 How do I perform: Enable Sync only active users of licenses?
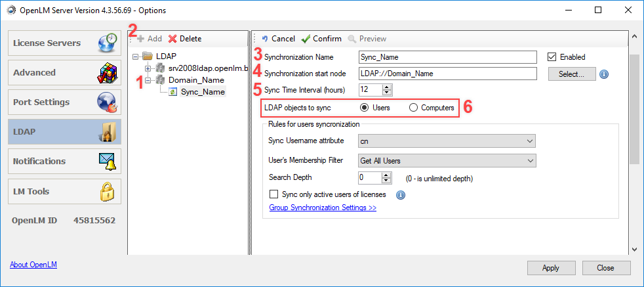click(274, 195)
